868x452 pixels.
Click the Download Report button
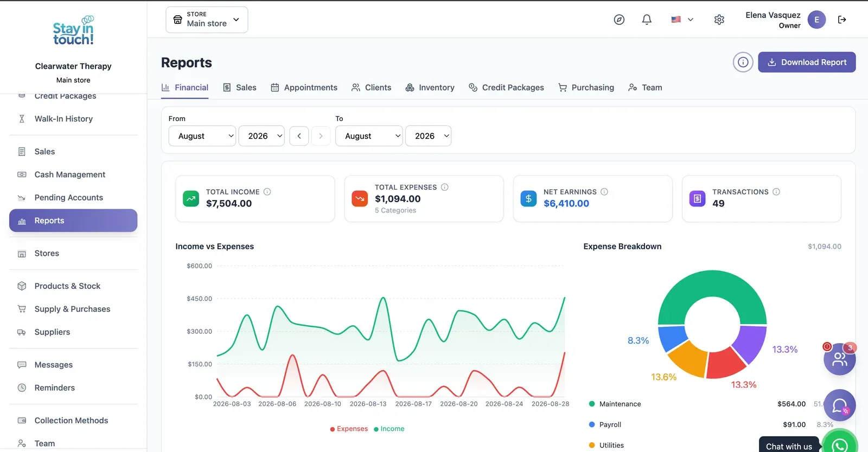pos(807,62)
